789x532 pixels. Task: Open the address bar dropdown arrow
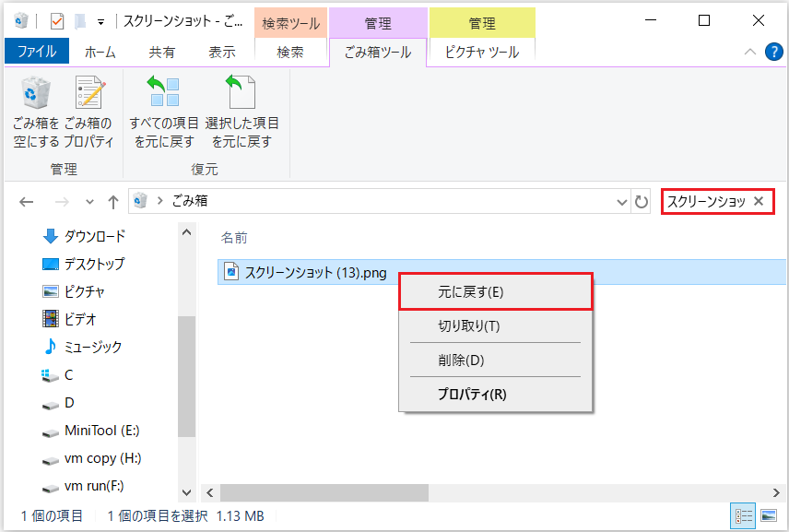click(621, 201)
